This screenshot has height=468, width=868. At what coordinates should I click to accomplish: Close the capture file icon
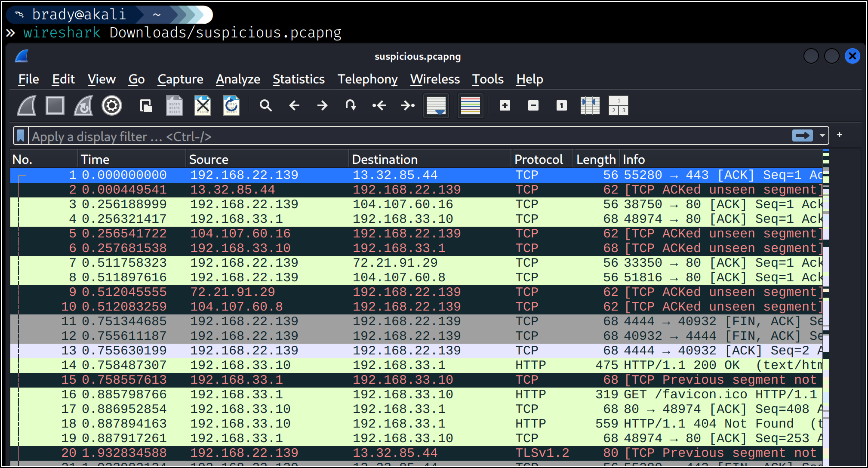click(203, 105)
